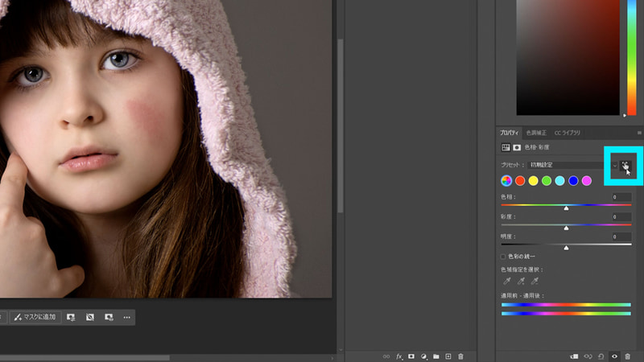Add a layer mask in Layers panel
Viewport: 644px width, 362px height.
(x=411, y=356)
